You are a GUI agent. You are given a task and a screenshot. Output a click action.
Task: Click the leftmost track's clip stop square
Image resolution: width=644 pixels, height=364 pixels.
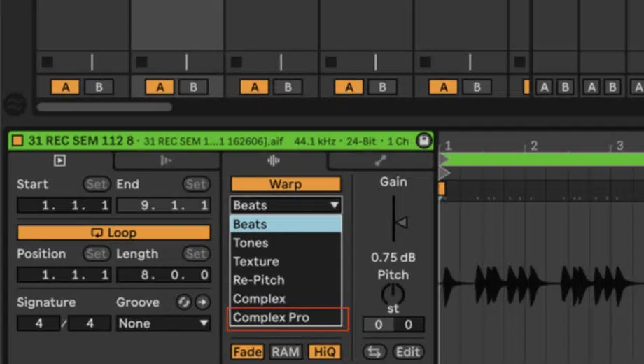pyautogui.click(x=47, y=62)
